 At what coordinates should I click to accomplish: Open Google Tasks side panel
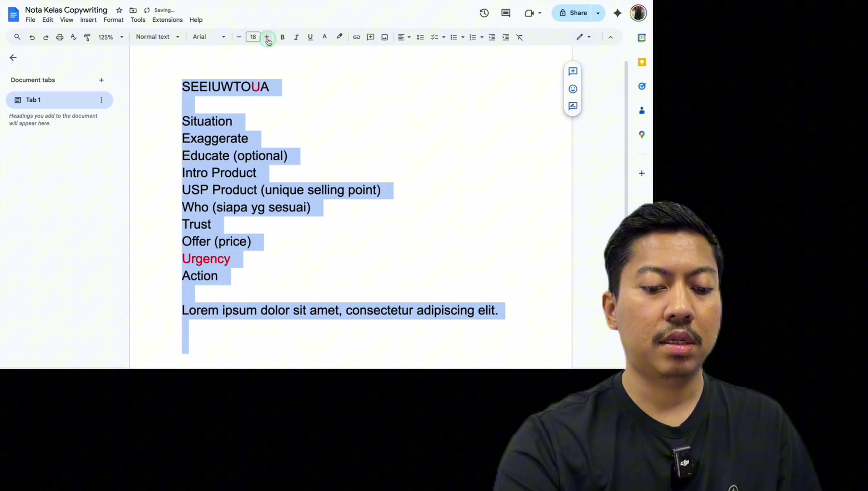point(642,86)
